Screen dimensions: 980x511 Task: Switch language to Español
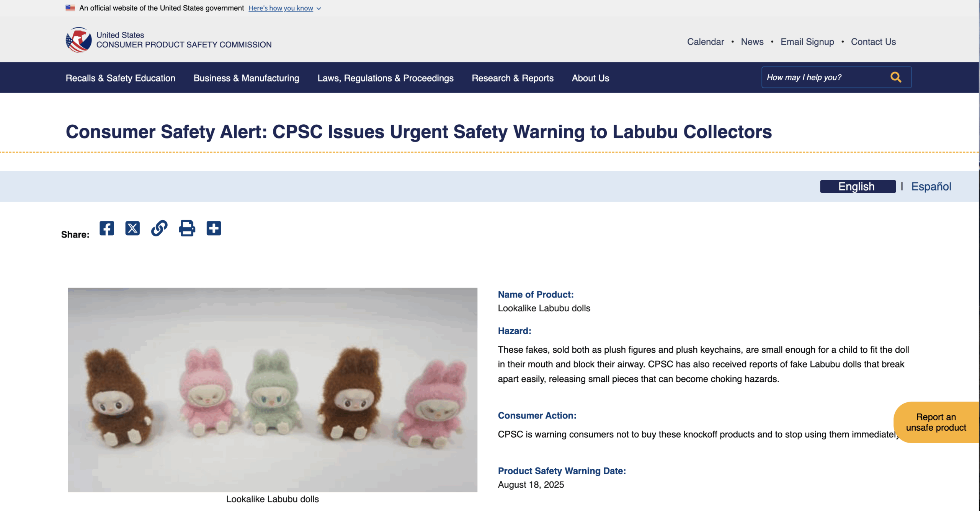(931, 187)
